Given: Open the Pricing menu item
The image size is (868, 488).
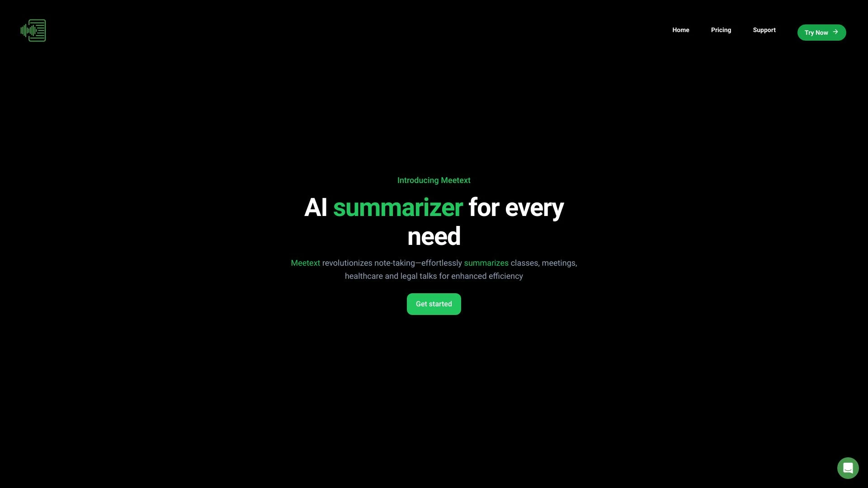Looking at the screenshot, I should 722,30.
